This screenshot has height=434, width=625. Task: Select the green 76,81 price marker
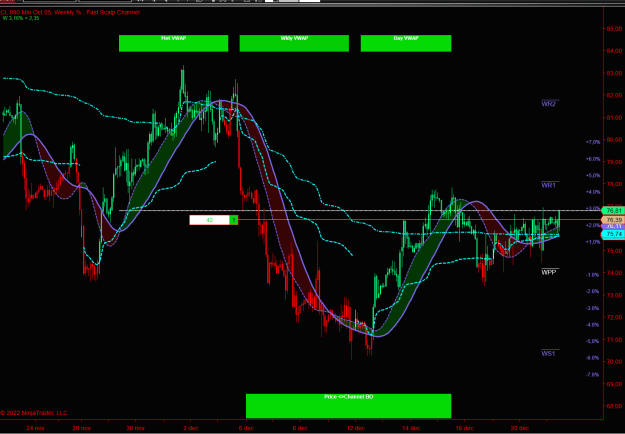[613, 210]
